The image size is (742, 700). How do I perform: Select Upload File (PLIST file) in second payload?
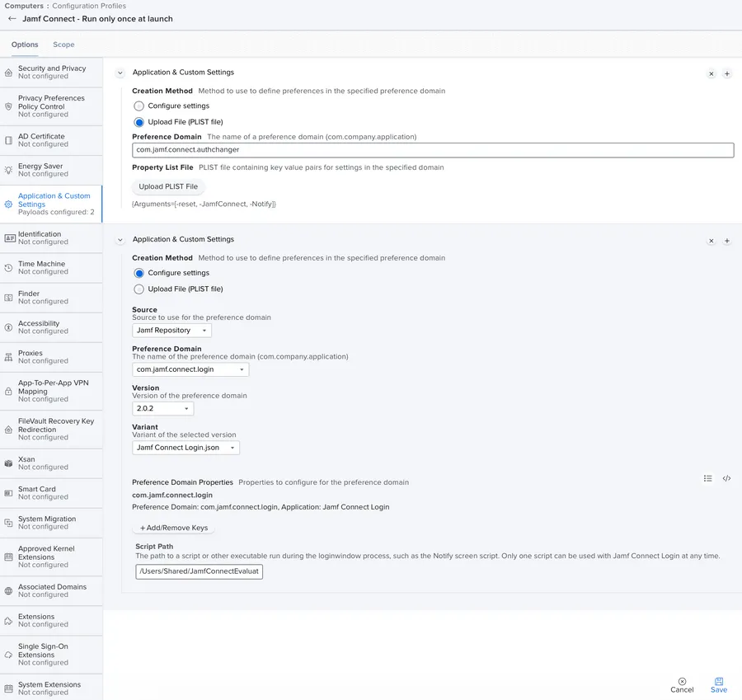click(x=139, y=289)
